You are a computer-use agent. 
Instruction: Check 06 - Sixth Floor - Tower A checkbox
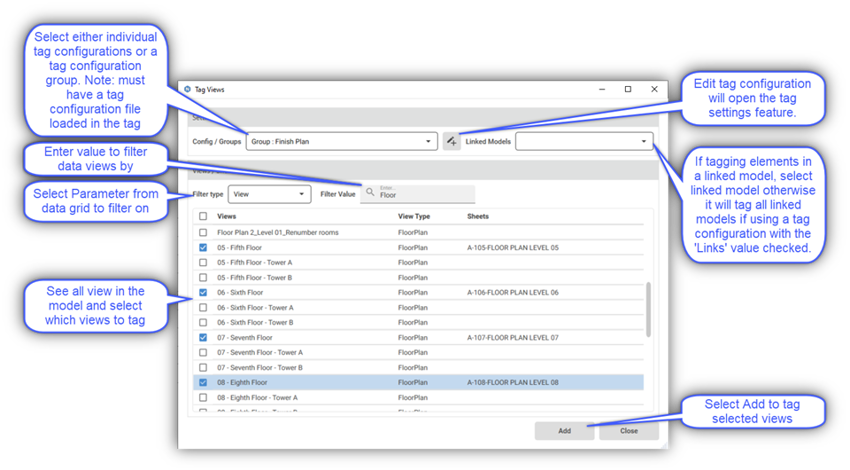pyautogui.click(x=203, y=307)
